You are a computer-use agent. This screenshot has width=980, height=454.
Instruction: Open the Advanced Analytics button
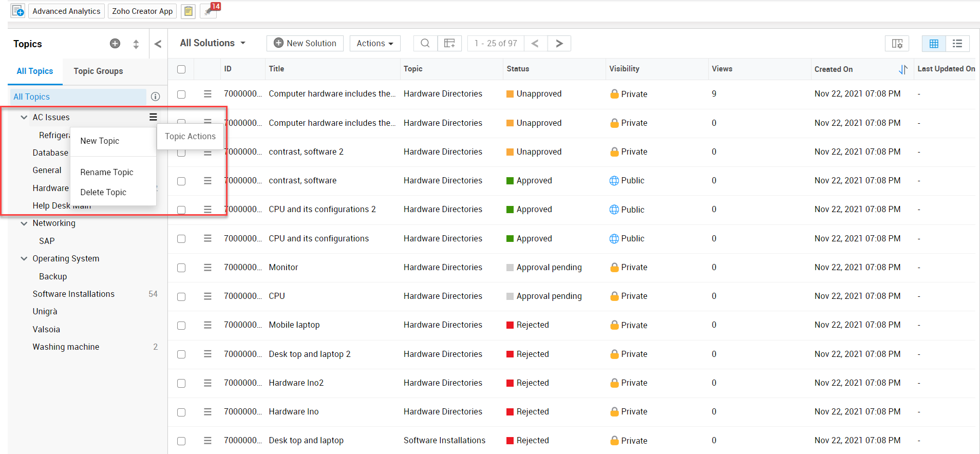pos(66,11)
